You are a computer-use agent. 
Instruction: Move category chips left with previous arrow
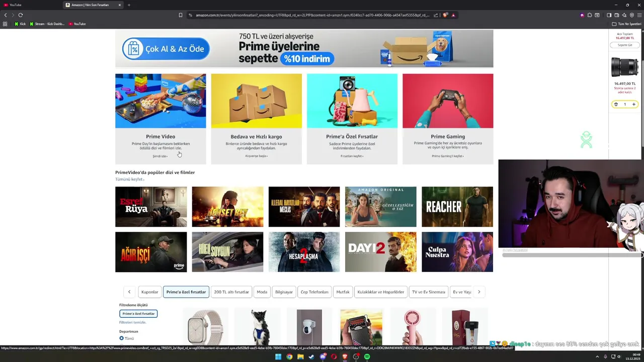pyautogui.click(x=129, y=292)
